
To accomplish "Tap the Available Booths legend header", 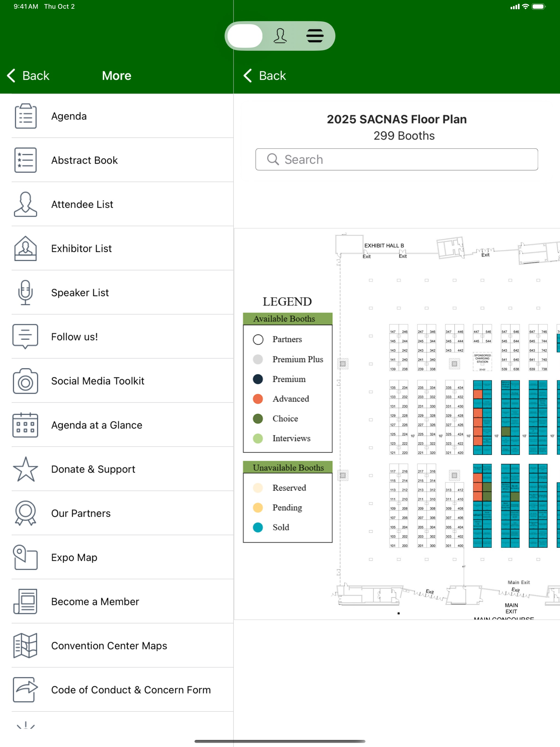I will (287, 319).
